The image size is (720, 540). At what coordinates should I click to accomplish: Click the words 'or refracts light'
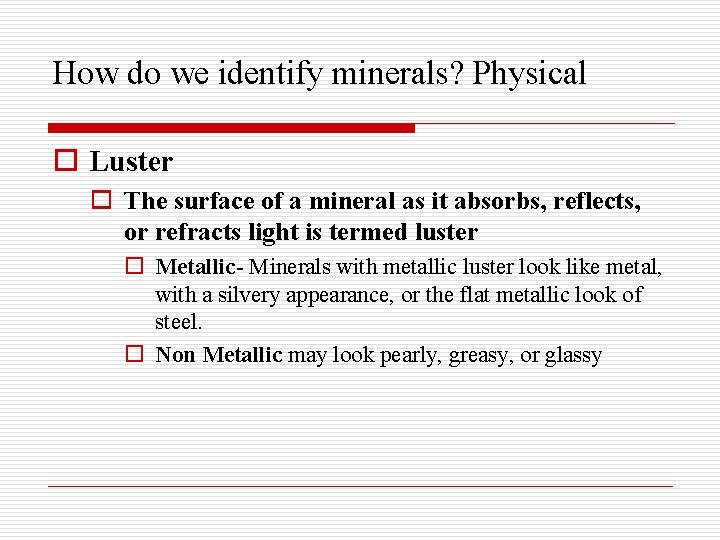coord(212,232)
